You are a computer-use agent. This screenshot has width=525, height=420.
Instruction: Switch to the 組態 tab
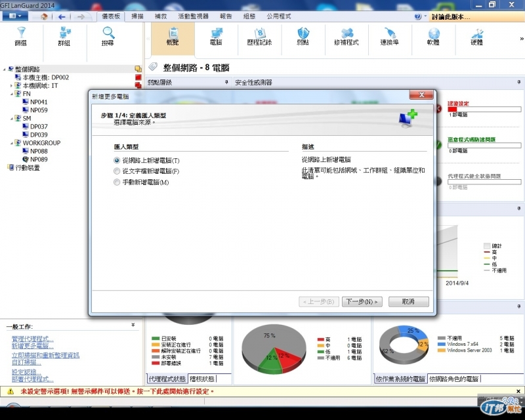249,16
